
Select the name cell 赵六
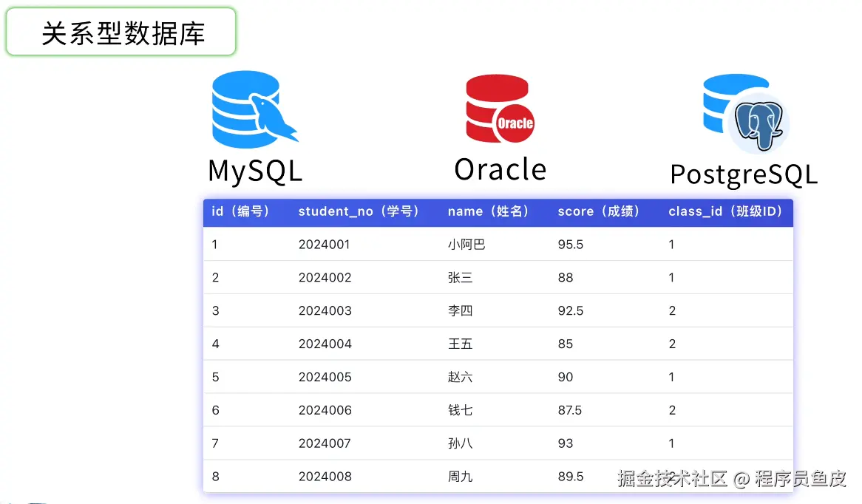coord(460,377)
